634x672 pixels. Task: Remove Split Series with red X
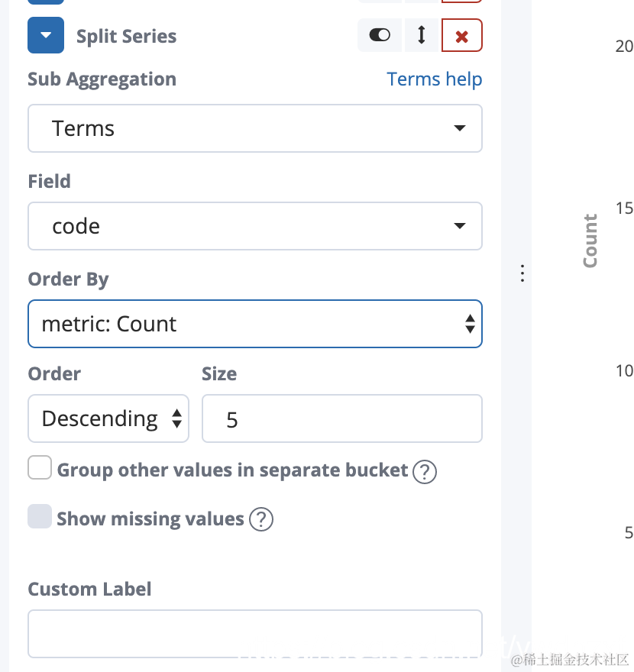pos(461,36)
